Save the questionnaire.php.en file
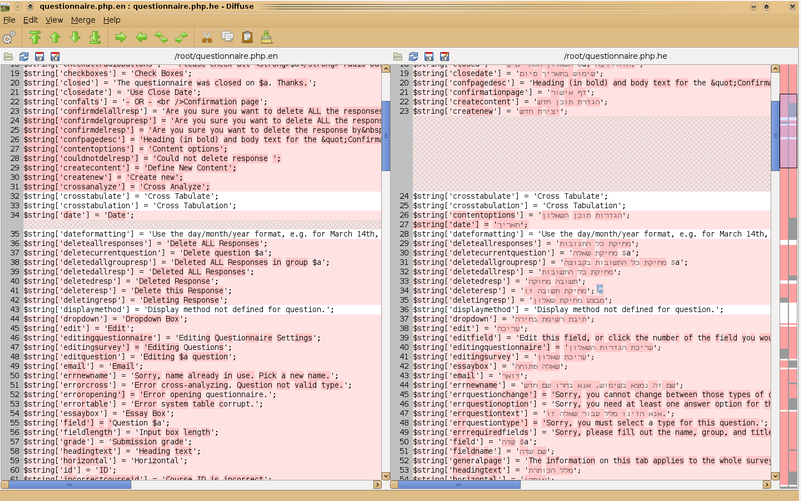Screen dimensions: 801x501 click(38, 57)
